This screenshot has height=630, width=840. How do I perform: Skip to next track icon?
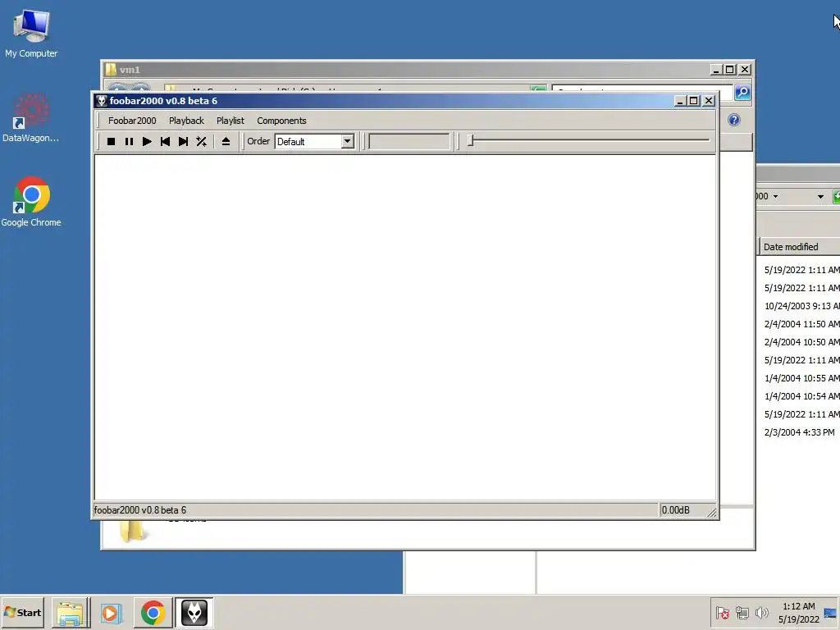pyautogui.click(x=183, y=141)
